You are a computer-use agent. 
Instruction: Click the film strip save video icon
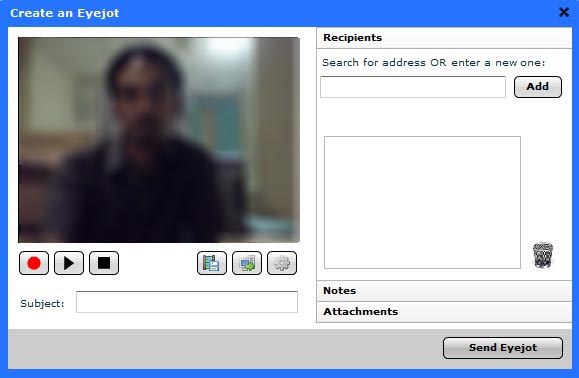[x=212, y=263]
